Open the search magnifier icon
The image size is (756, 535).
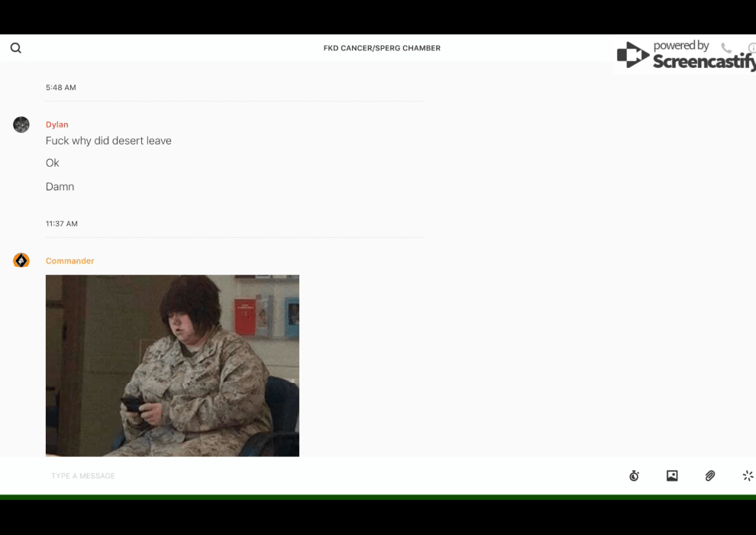[x=16, y=48]
